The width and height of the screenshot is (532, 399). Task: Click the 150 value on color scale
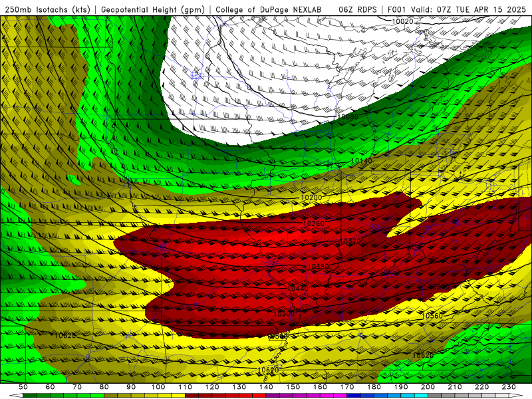click(293, 387)
